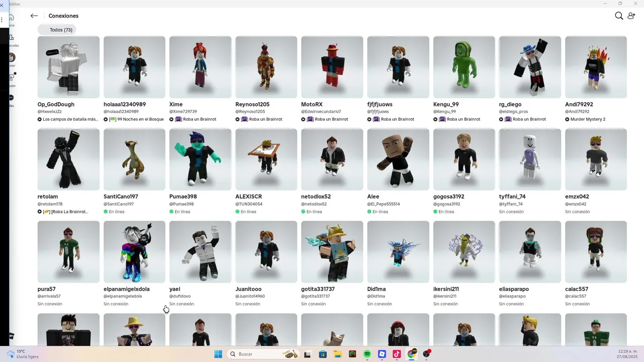Open TikTok from the taskbar

pyautogui.click(x=396, y=354)
